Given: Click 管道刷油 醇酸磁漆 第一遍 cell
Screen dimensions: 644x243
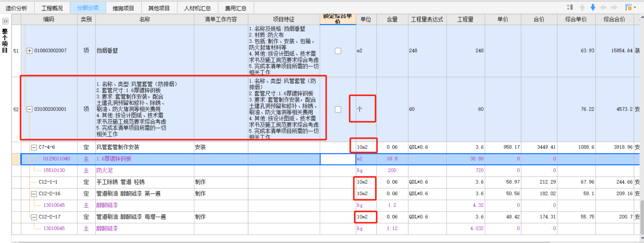Looking at the screenshot, I should (145, 194).
